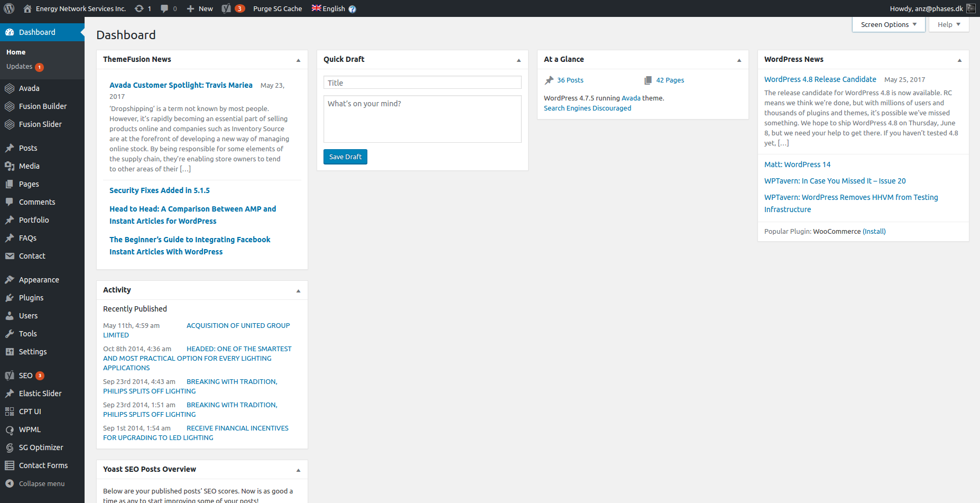
Task: Click the Save Draft button
Action: [345, 157]
